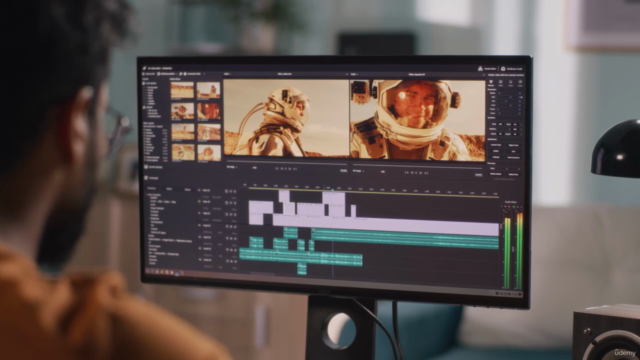Screen dimensions: 640x360
Task: Click the timeline playhead marker on the ruler
Action: (333, 189)
